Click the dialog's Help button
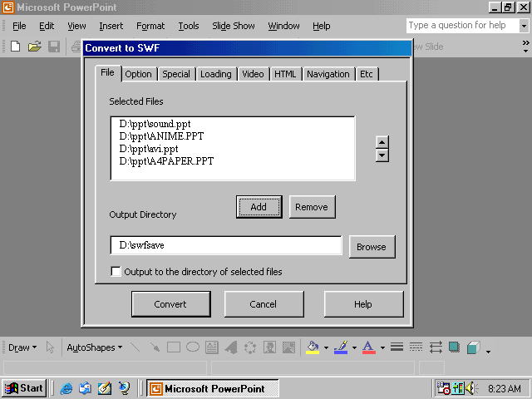Viewport: 532px width, 399px height. point(363,304)
